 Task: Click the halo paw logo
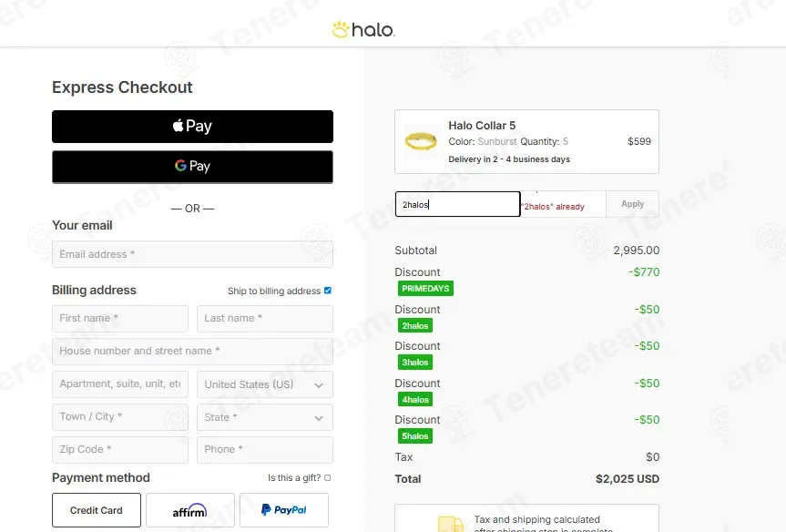pyautogui.click(x=363, y=29)
